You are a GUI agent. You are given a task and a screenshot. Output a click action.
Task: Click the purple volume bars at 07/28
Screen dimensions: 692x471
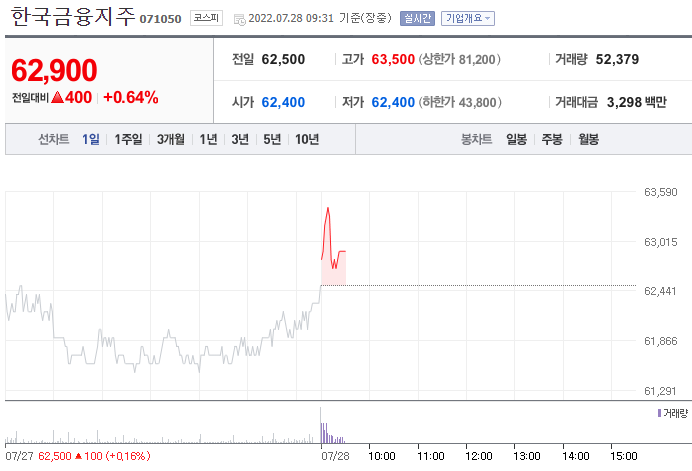(x=332, y=433)
